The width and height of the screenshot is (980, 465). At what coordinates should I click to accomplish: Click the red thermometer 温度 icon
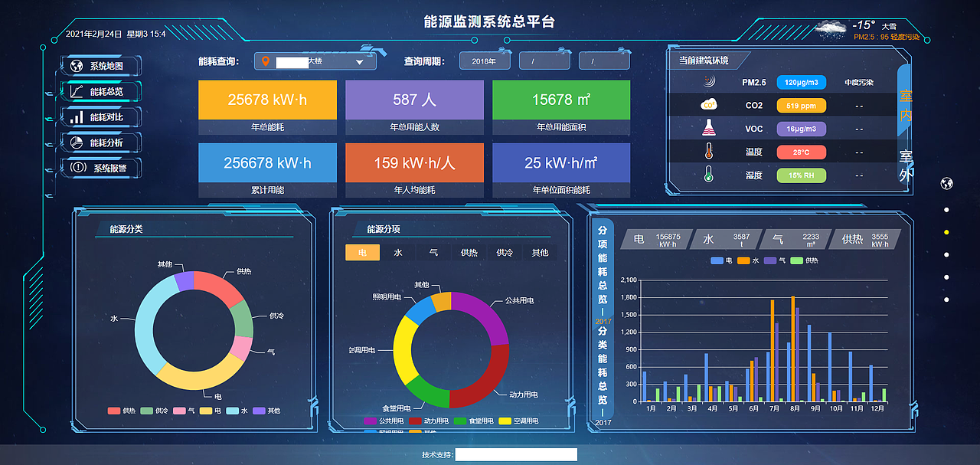[x=709, y=152]
